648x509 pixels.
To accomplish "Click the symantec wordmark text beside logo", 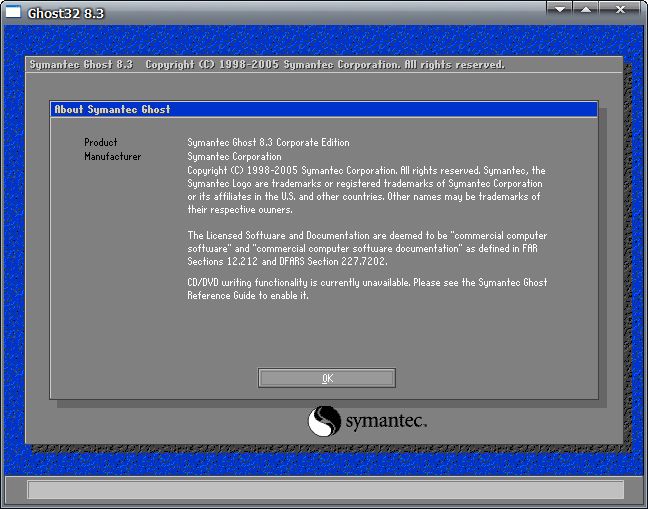I will point(386,421).
